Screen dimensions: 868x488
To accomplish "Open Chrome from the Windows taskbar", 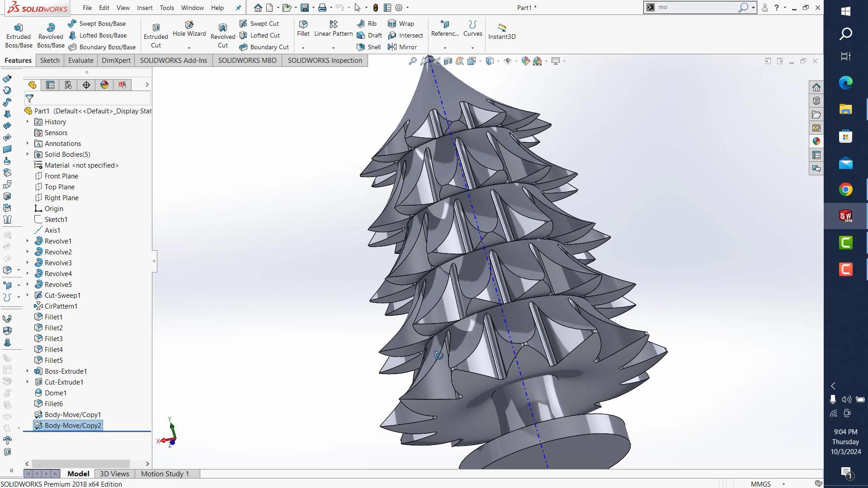I will [x=845, y=190].
